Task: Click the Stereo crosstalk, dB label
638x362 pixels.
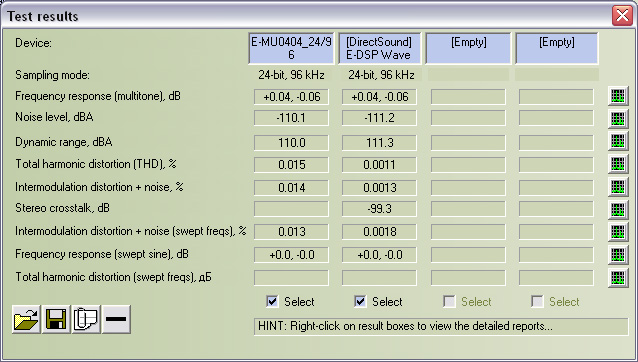Action: pyautogui.click(x=62, y=208)
